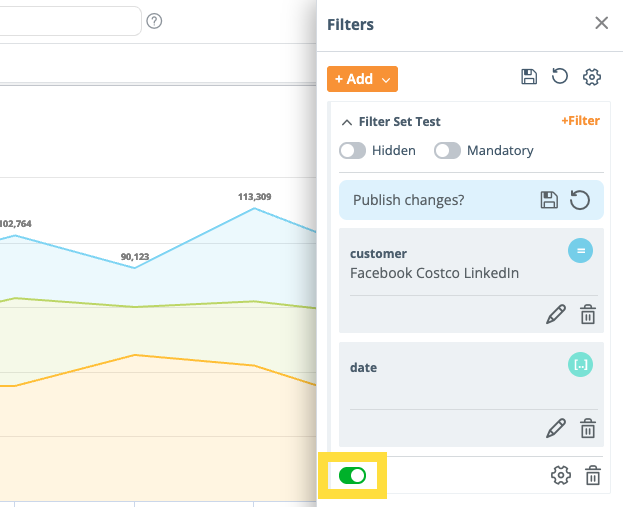The height and width of the screenshot is (507, 623).
Task: Disable the green filter set toggle
Action: tap(353, 476)
